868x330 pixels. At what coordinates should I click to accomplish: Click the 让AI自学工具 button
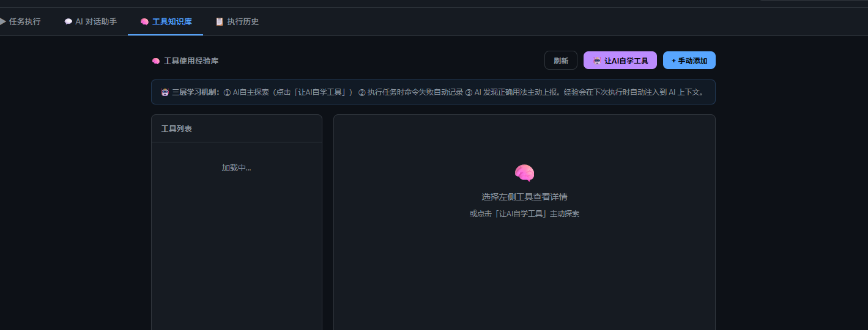click(x=620, y=61)
